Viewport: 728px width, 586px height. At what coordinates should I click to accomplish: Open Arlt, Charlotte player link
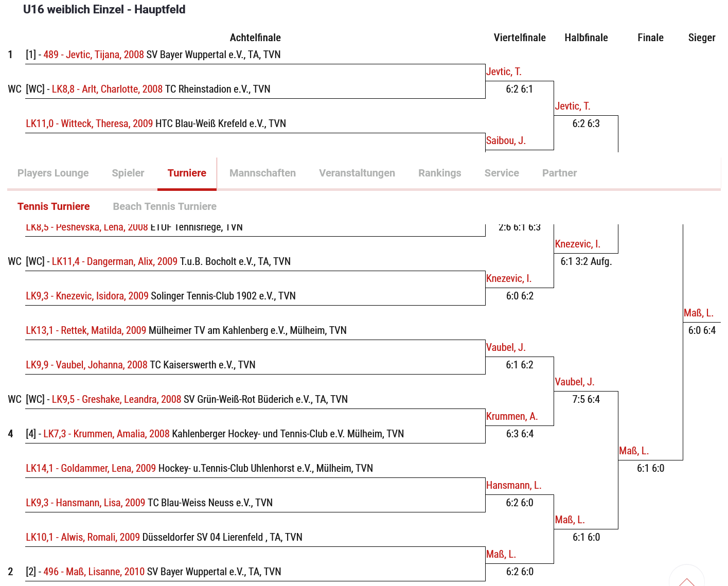(x=107, y=90)
